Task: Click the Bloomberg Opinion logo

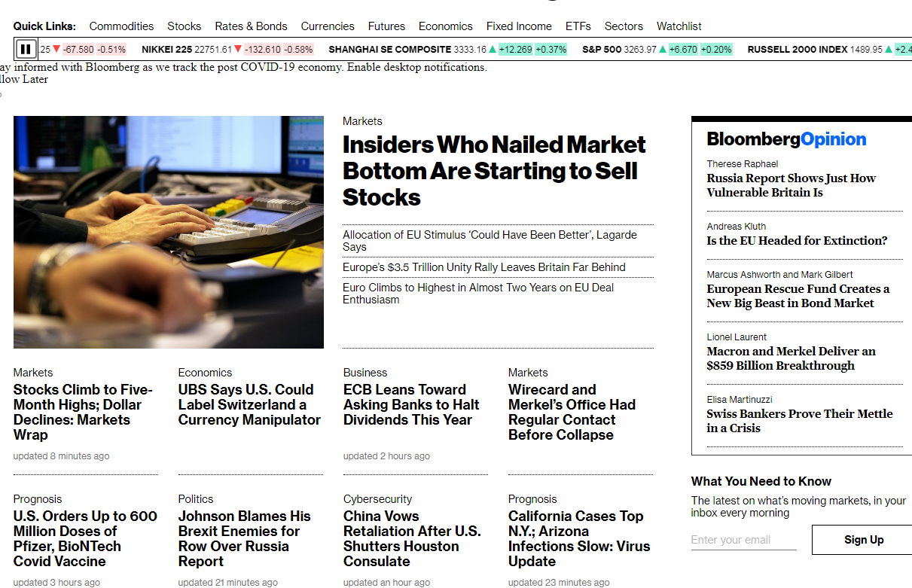Action: tap(786, 139)
